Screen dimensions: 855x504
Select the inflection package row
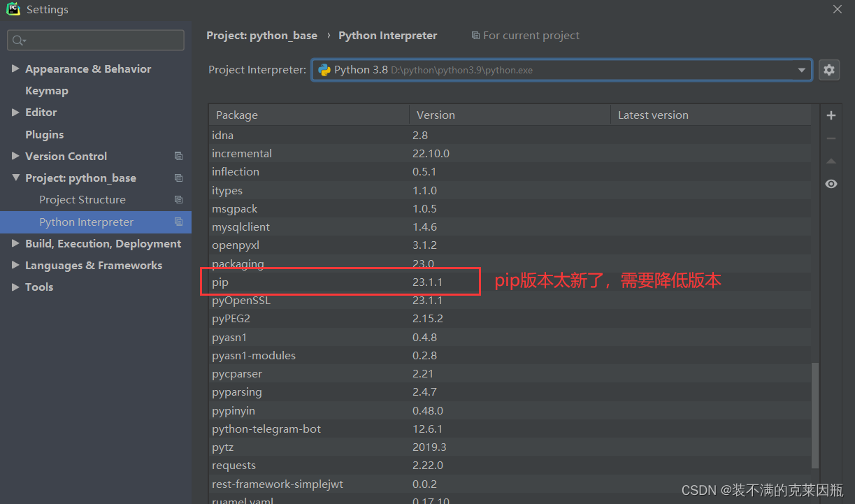pyautogui.click(x=510, y=171)
